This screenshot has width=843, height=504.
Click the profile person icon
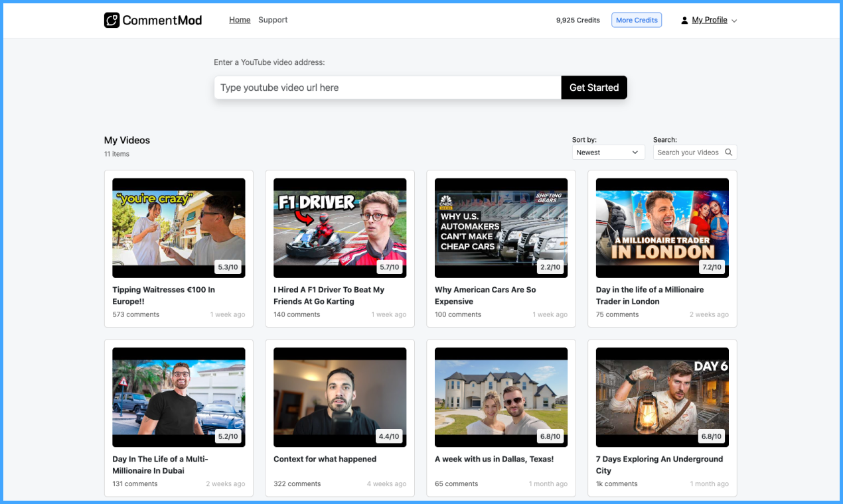[x=684, y=21]
